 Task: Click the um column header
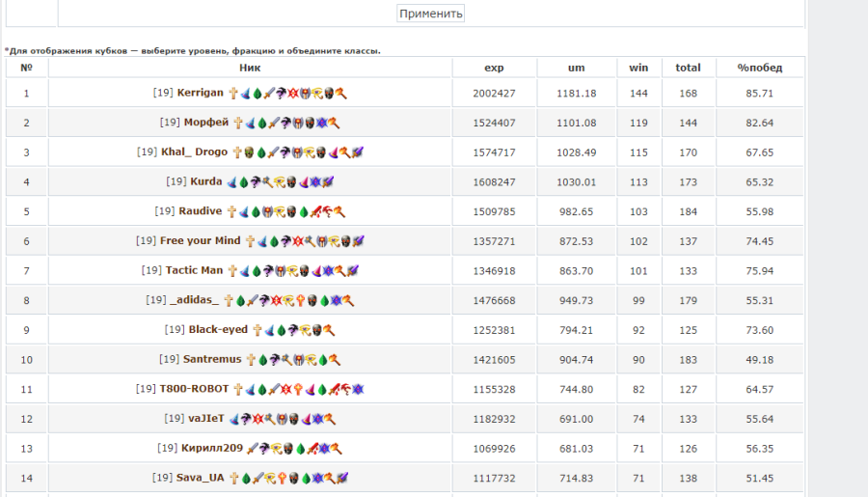click(x=577, y=68)
